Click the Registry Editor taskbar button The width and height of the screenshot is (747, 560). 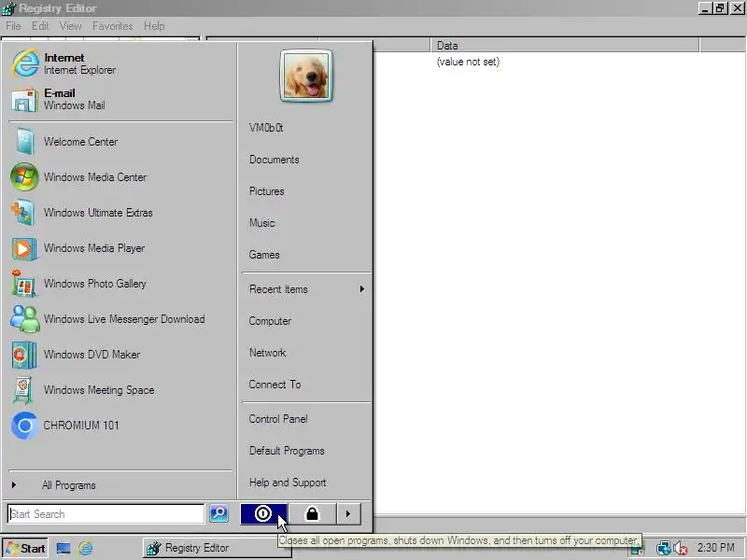point(218,548)
